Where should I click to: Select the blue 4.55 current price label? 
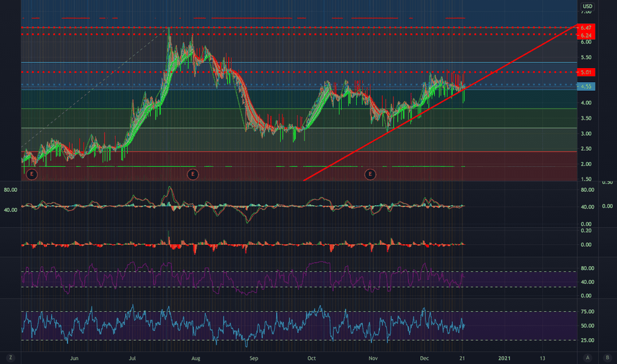[x=586, y=87]
